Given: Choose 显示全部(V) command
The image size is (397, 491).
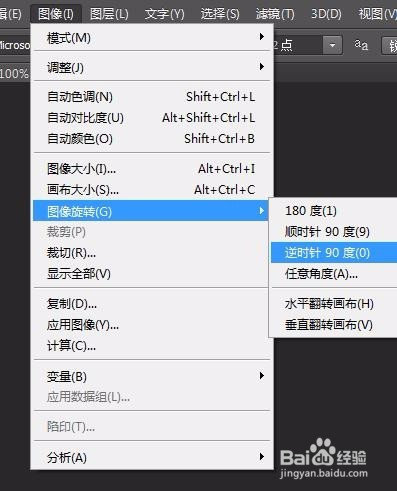Looking at the screenshot, I should [152, 274].
